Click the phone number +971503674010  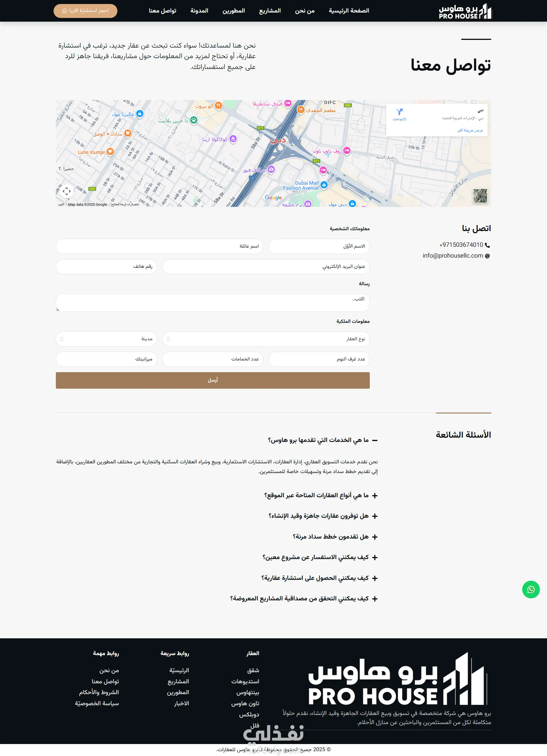461,245
